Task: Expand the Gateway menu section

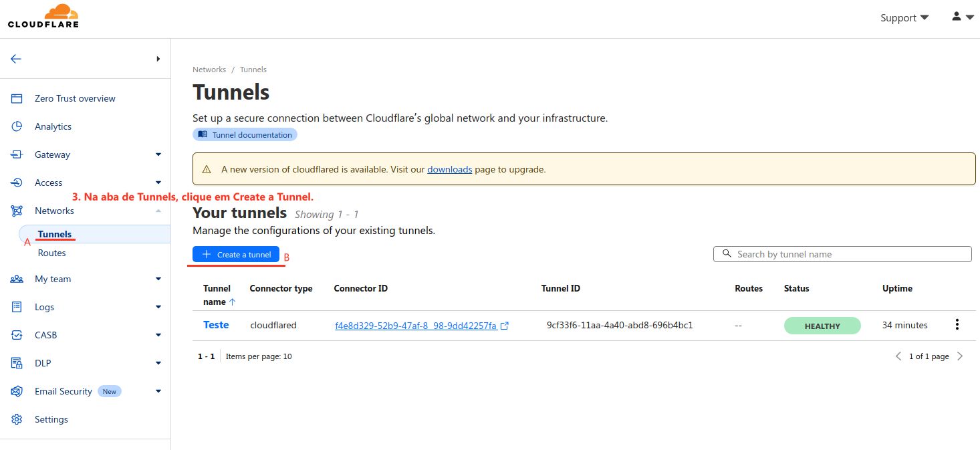Action: (x=158, y=154)
